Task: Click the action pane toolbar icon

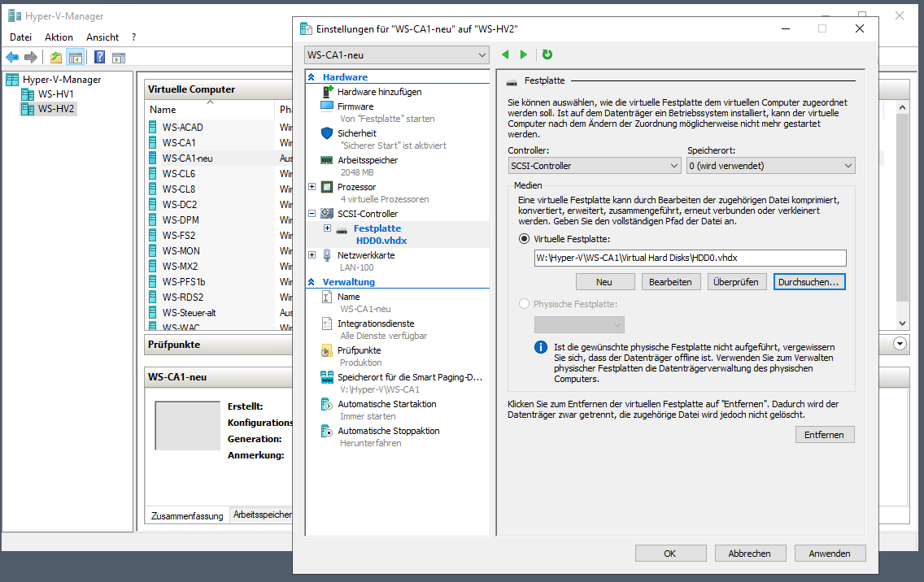Action: pos(119,57)
